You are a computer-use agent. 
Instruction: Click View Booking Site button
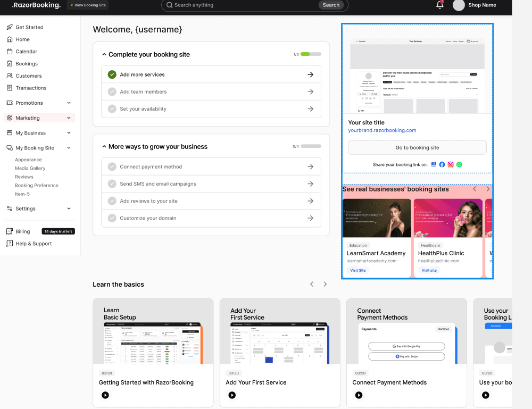click(x=88, y=5)
